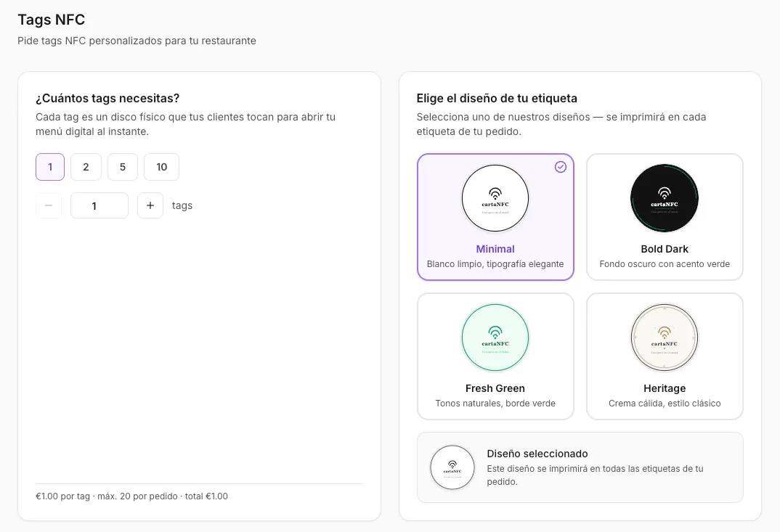Click the small disc icon beside Diseño seleccionado
780x532 pixels.
tap(452, 467)
